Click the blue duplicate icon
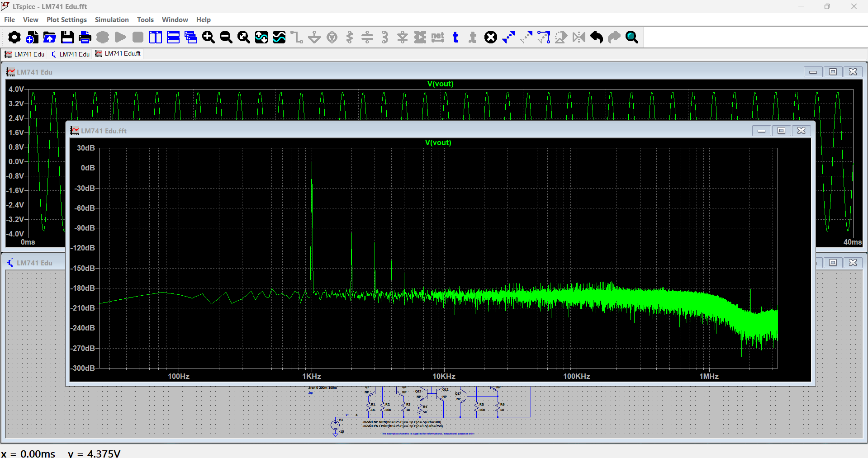This screenshot has height=458, width=868. point(508,37)
